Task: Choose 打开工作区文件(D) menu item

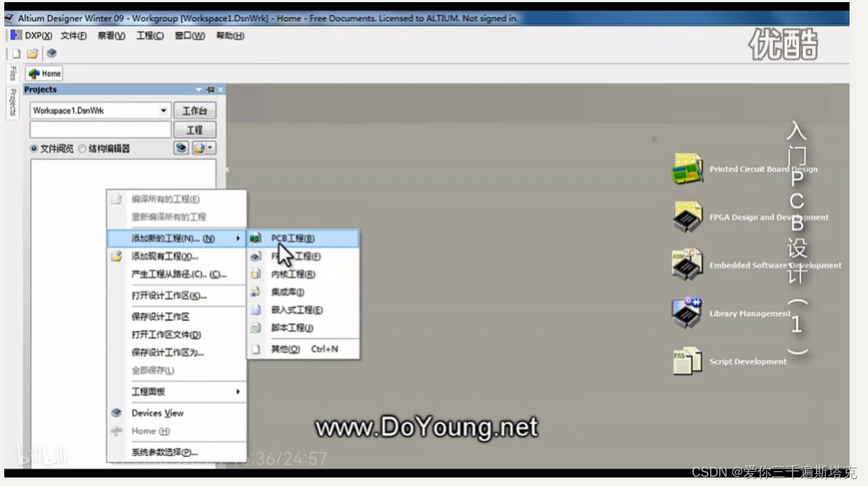Action: click(176, 335)
